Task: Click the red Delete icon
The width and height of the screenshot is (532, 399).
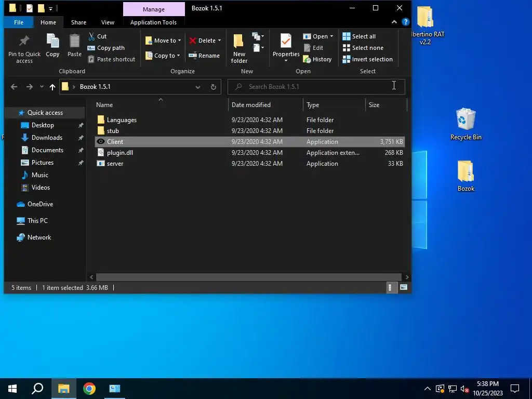Action: coord(193,41)
